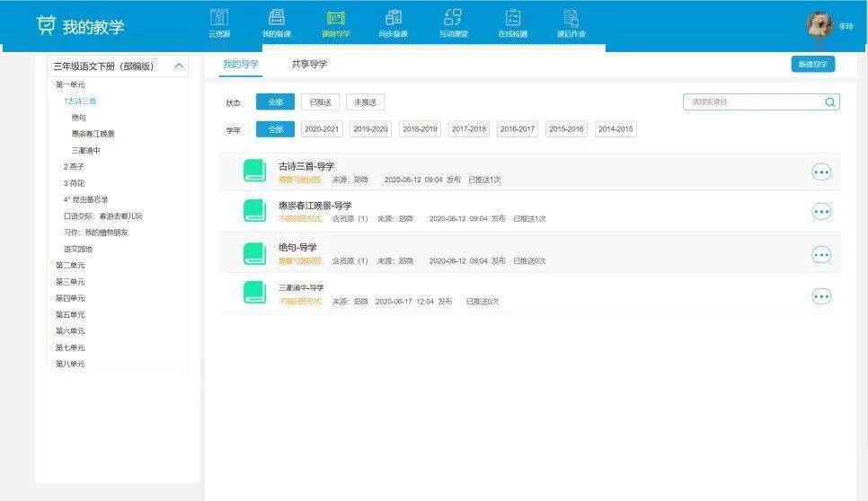
Task: Collapse 第一单元 in the tree
Action: click(x=70, y=84)
